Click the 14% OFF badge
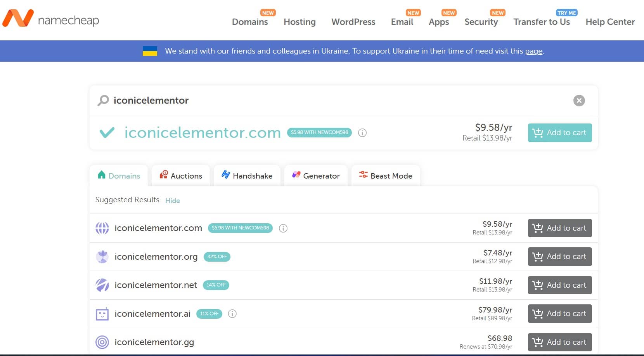644x356 pixels. tap(216, 285)
